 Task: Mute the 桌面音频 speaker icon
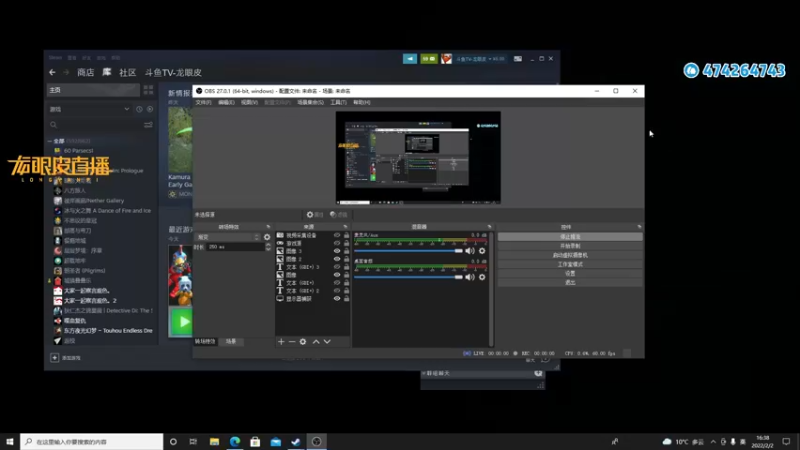pos(470,277)
